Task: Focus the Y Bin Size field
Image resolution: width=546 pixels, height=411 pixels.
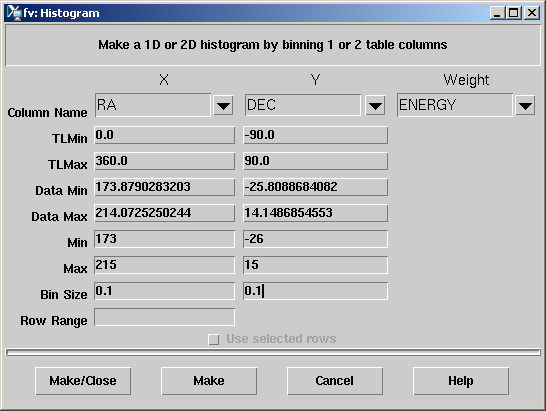Action: tap(315, 291)
